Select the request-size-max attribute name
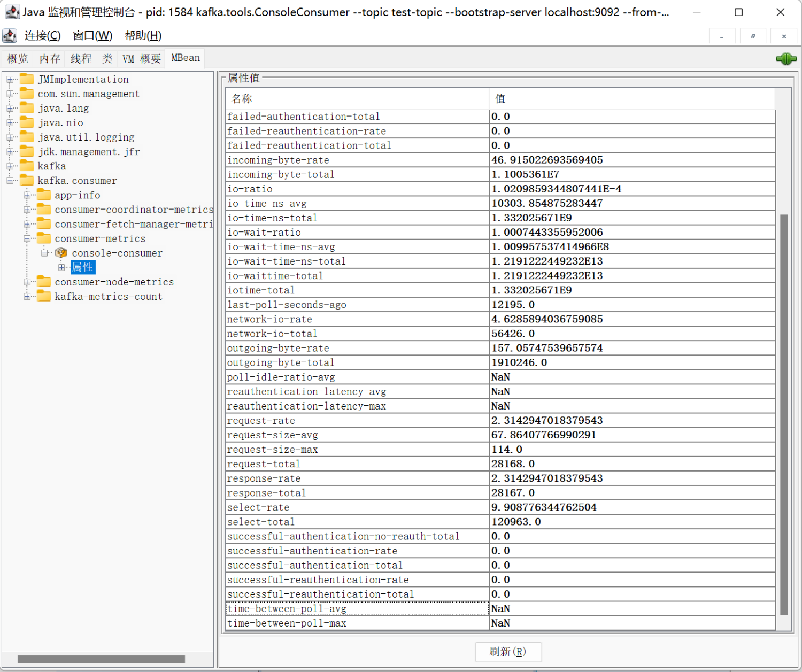The height and width of the screenshot is (672, 802). [273, 450]
